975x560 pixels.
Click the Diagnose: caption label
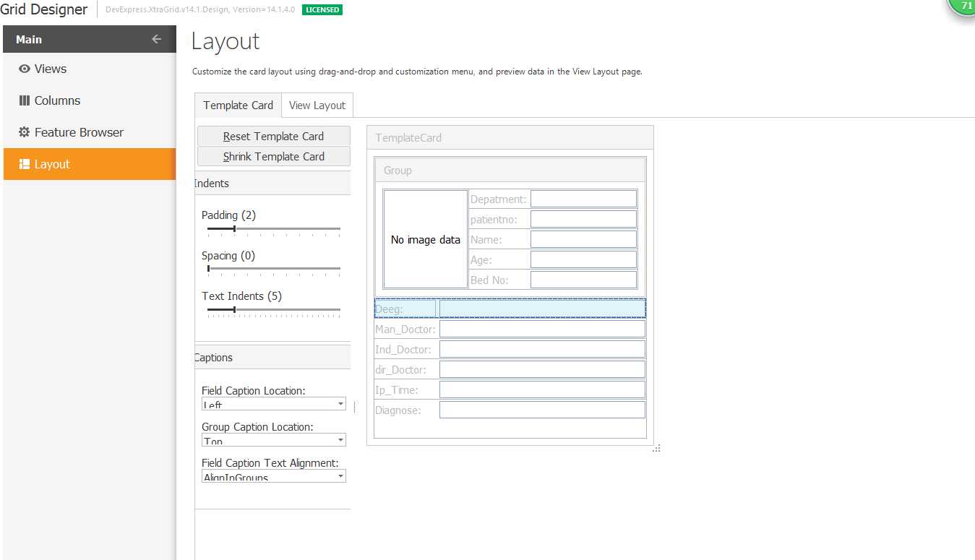click(398, 410)
